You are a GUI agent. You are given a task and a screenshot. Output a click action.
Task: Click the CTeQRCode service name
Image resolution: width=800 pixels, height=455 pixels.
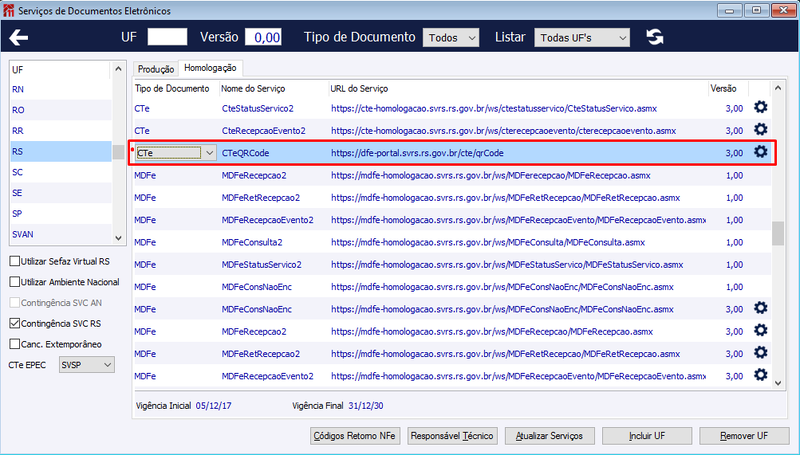[245, 153]
